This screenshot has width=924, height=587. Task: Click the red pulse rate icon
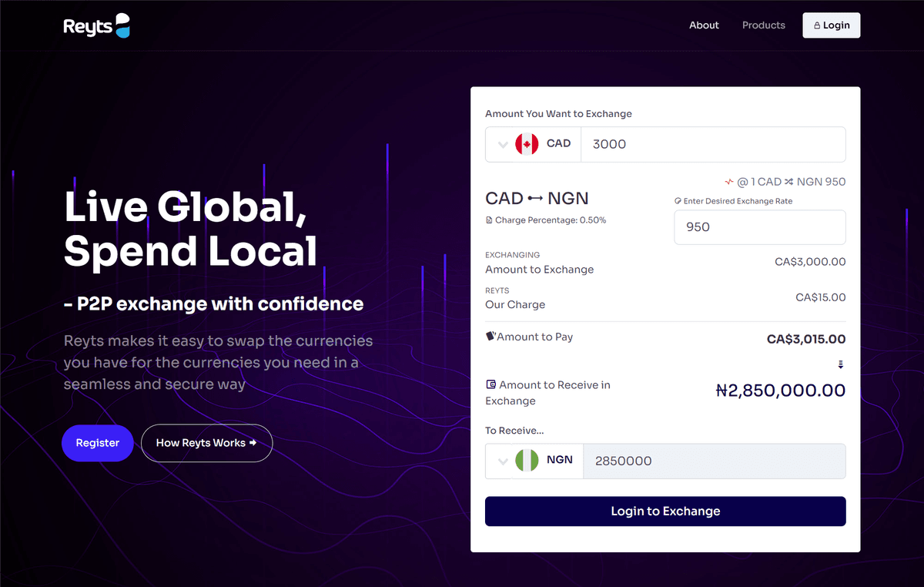(x=728, y=183)
